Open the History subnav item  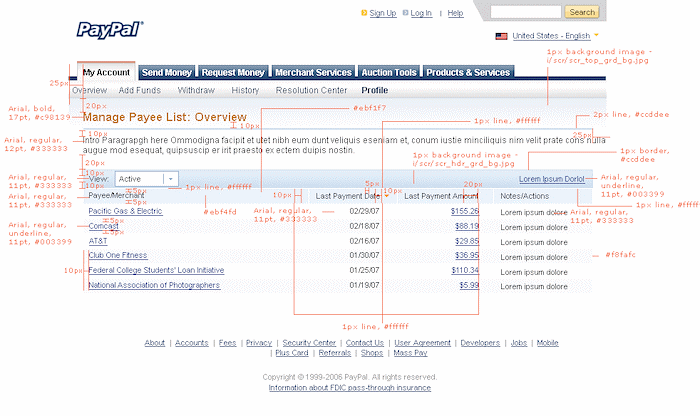(x=245, y=90)
